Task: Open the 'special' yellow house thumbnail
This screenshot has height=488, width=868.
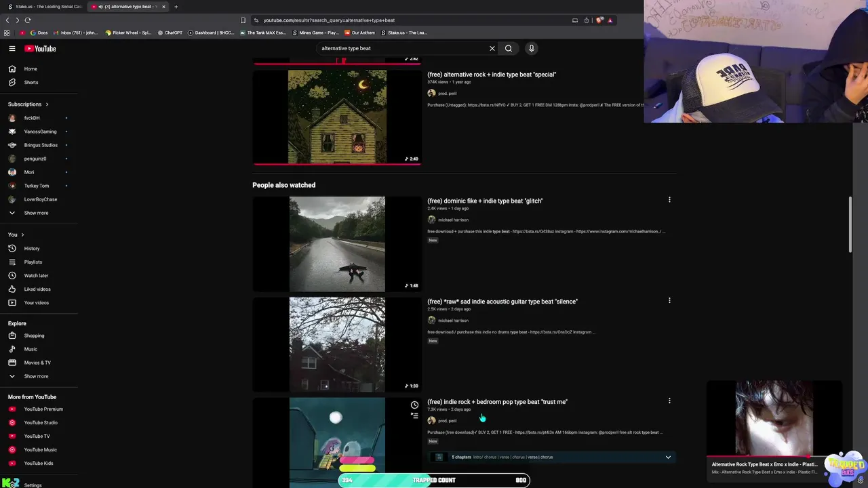Action: coord(337,117)
